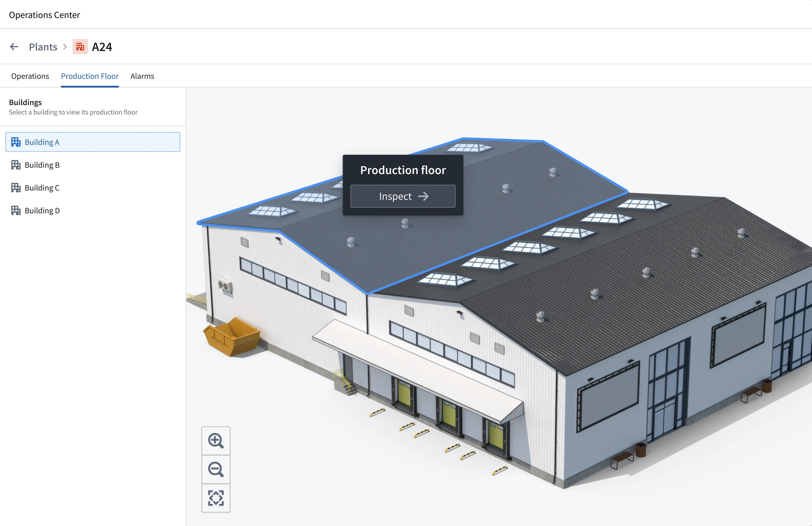Click the zoom in magnifier icon
Screen dimensions: 812x526
coord(216,440)
